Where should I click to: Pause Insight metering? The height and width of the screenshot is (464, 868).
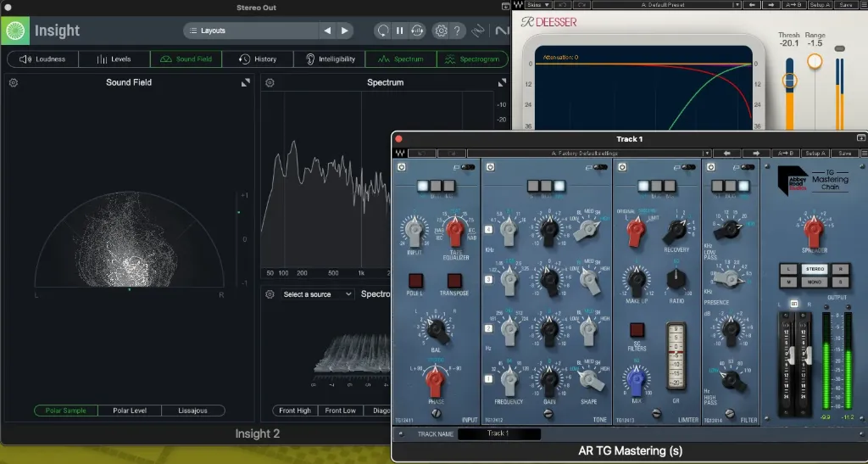click(x=400, y=31)
